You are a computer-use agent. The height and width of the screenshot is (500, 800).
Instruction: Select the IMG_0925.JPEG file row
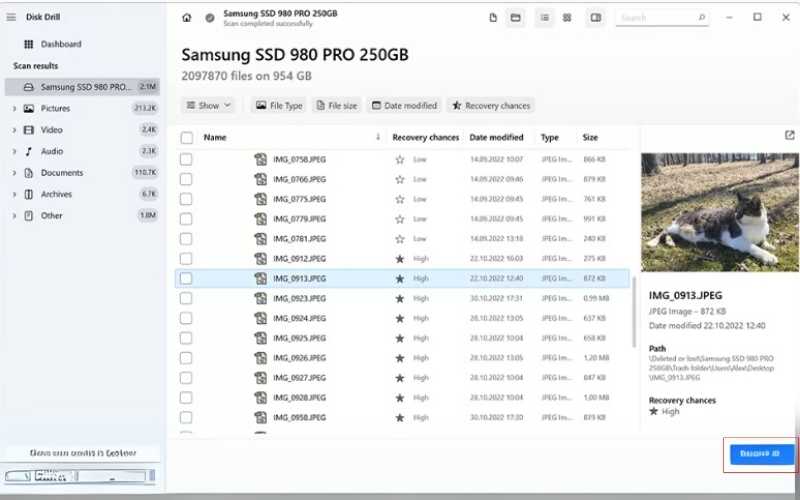click(x=402, y=338)
